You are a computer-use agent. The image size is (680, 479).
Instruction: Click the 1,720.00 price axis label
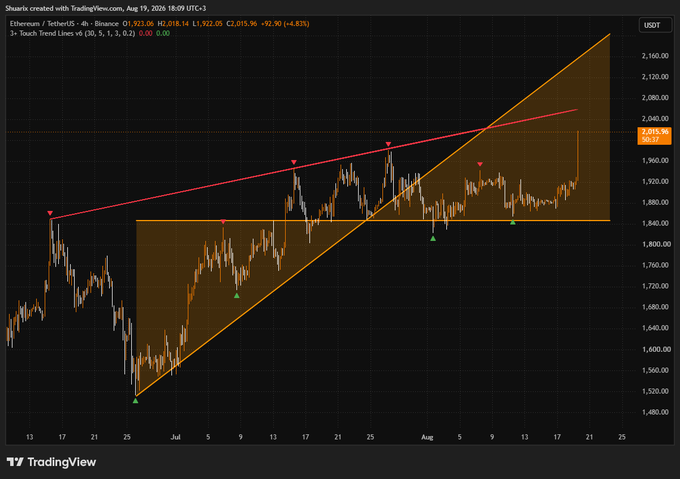tap(655, 286)
